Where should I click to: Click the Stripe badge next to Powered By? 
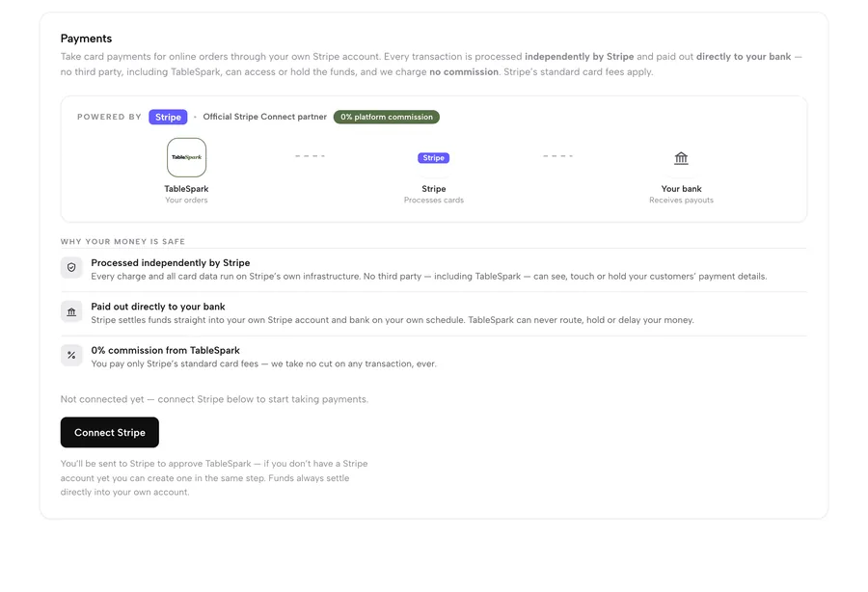(x=168, y=117)
